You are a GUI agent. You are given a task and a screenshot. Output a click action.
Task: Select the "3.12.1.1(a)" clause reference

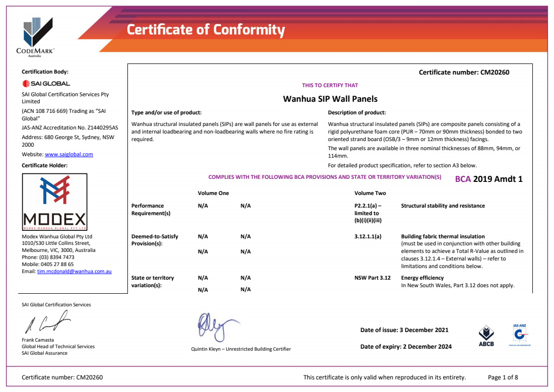(368, 236)
